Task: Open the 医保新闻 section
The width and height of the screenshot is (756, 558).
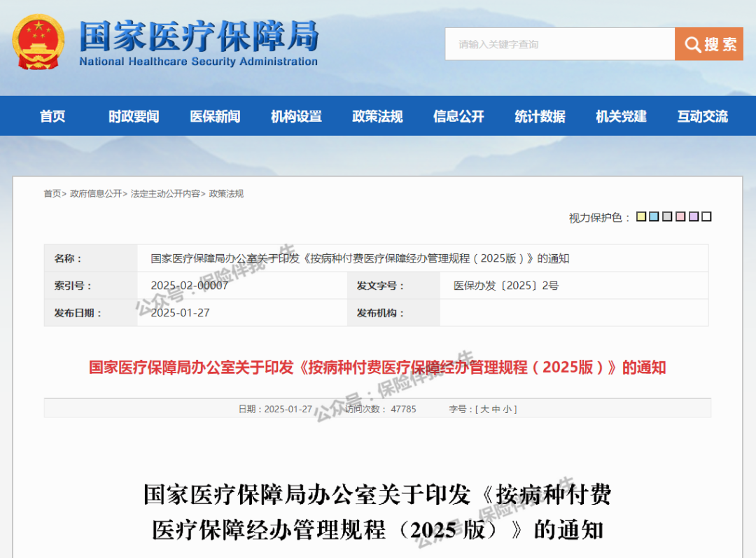Action: tap(213, 116)
